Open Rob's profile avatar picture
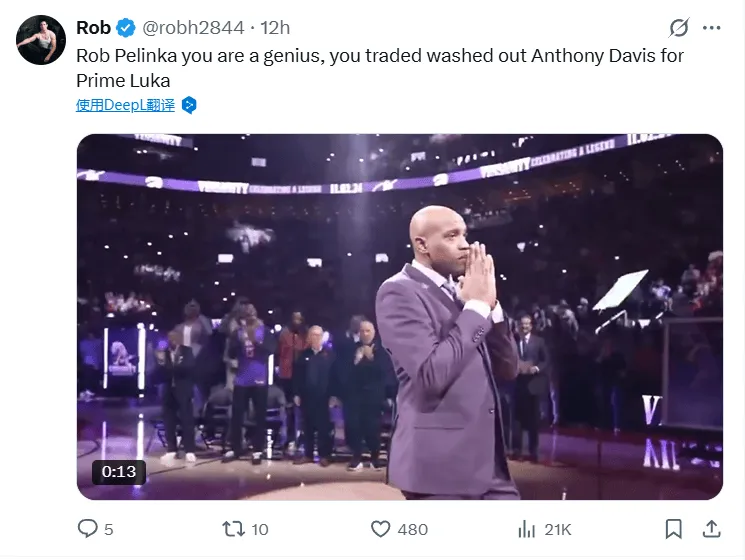Image resolution: width=745 pixels, height=560 pixels. [41, 41]
